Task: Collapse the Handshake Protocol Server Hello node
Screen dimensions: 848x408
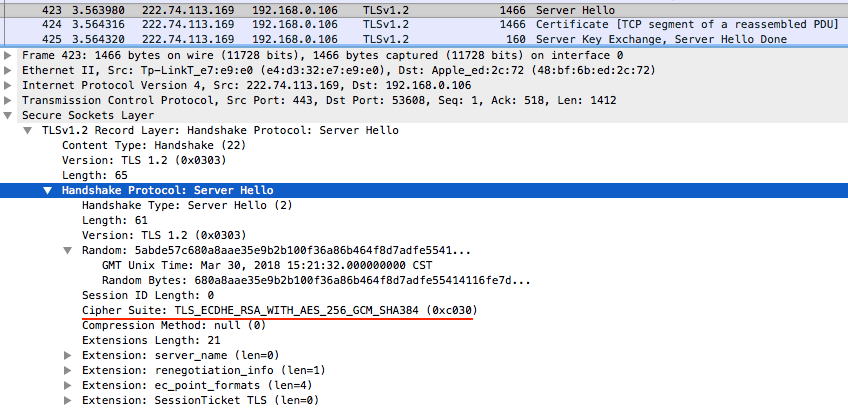Action: [x=48, y=190]
